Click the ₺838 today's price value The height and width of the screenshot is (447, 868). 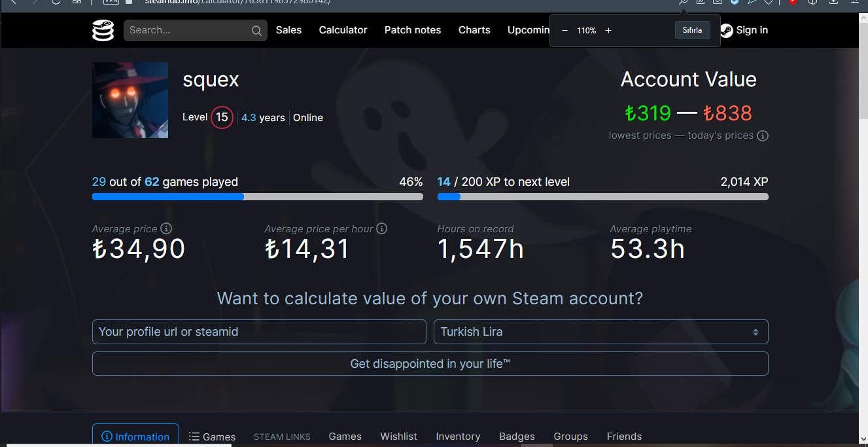[x=727, y=113]
